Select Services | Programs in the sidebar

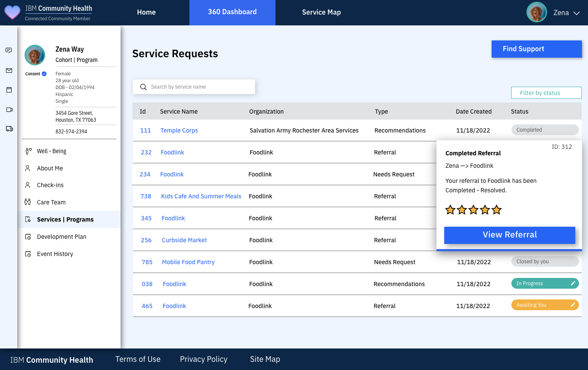pos(69,219)
